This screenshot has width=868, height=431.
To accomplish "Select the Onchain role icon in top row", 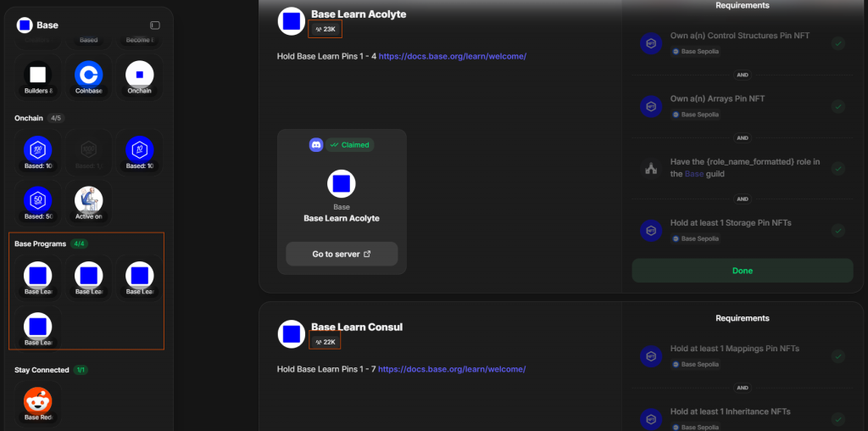I will (x=140, y=76).
